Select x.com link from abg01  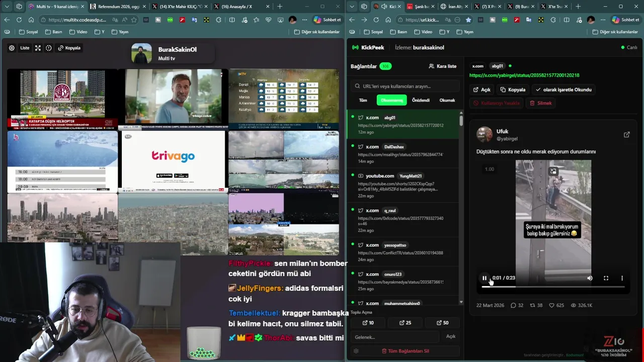[403, 125]
